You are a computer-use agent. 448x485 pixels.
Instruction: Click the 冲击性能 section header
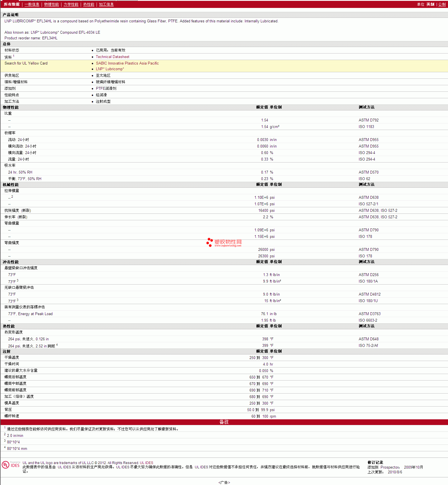pos(10,262)
